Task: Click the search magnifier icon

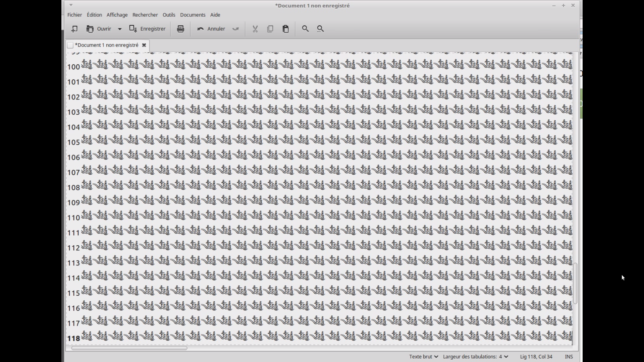Action: pos(305,29)
